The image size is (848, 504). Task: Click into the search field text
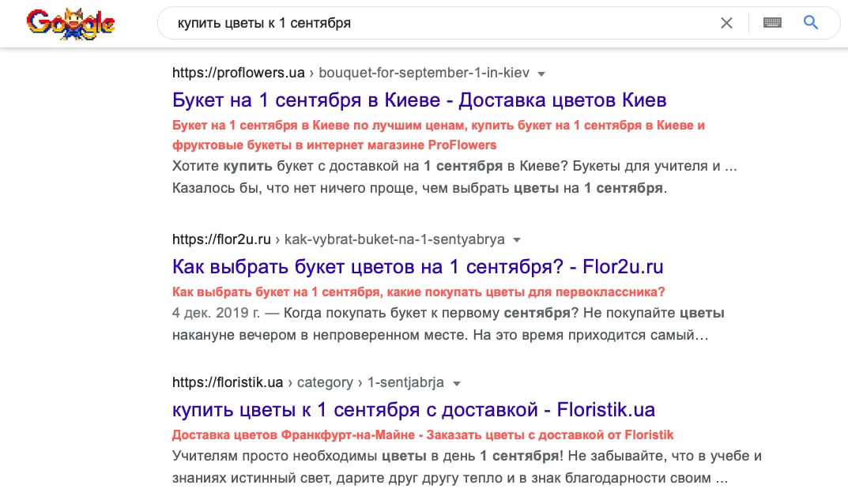click(x=264, y=23)
